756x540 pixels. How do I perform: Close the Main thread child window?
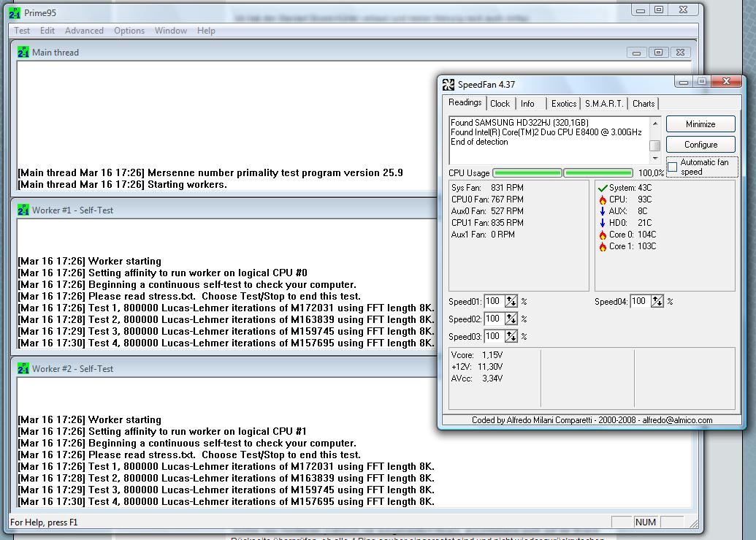pyautogui.click(x=680, y=52)
